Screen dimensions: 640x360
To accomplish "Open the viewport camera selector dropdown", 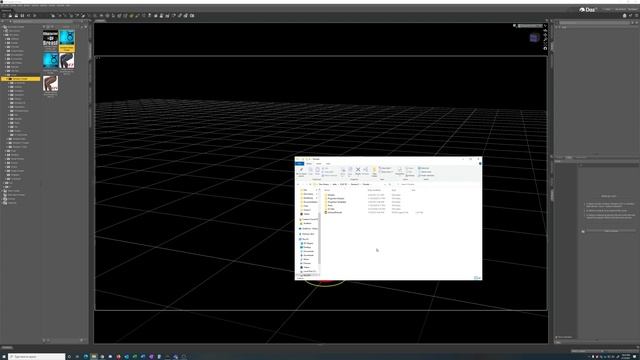I will coord(530,26).
